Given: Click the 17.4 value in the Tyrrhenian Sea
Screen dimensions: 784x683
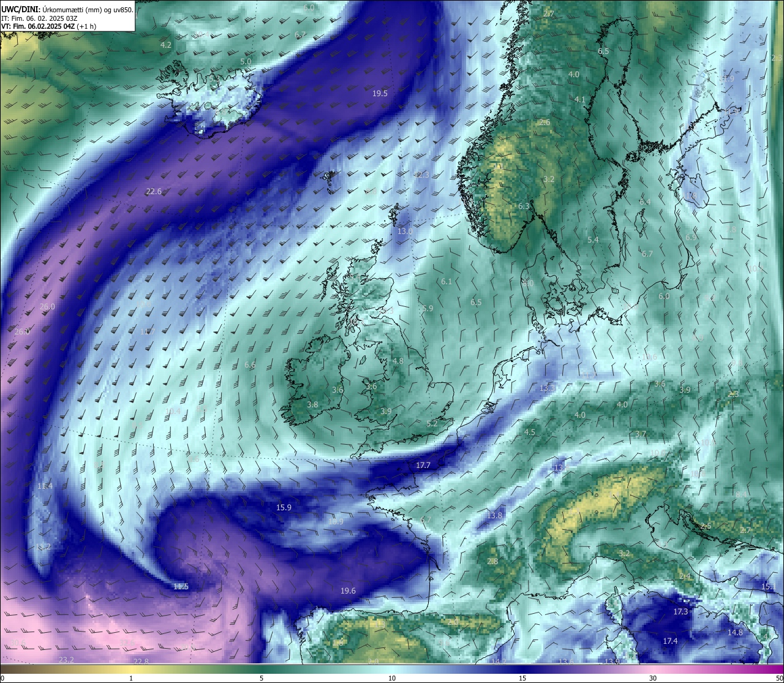Looking at the screenshot, I should click(670, 641).
